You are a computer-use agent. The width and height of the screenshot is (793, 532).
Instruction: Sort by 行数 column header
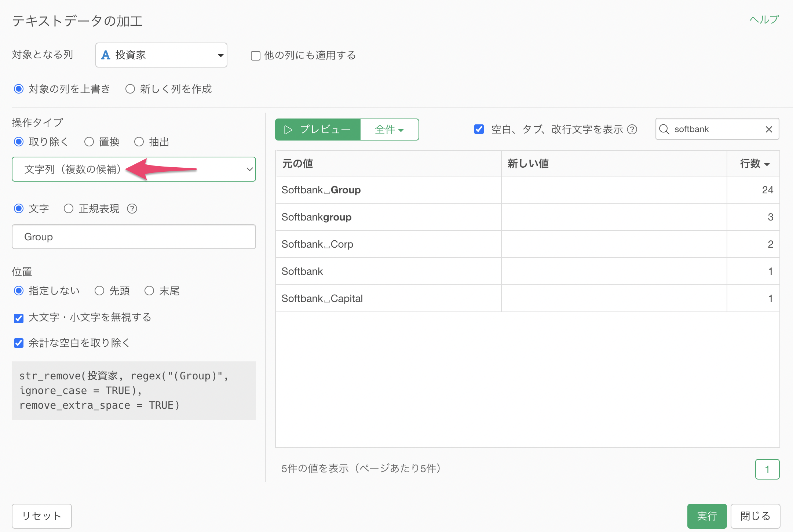click(x=754, y=164)
